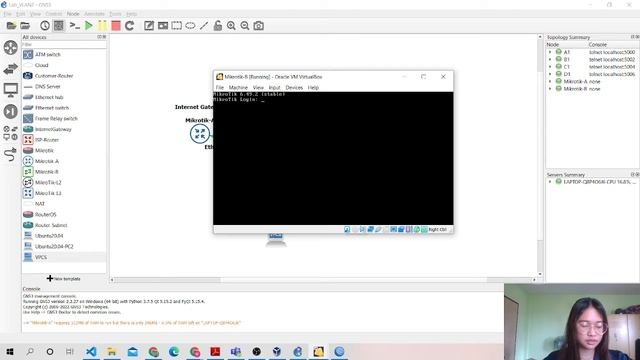Screen dimensions: 640x360
Task: Click the zoom in magnifier icon
Action: (x=231, y=26)
